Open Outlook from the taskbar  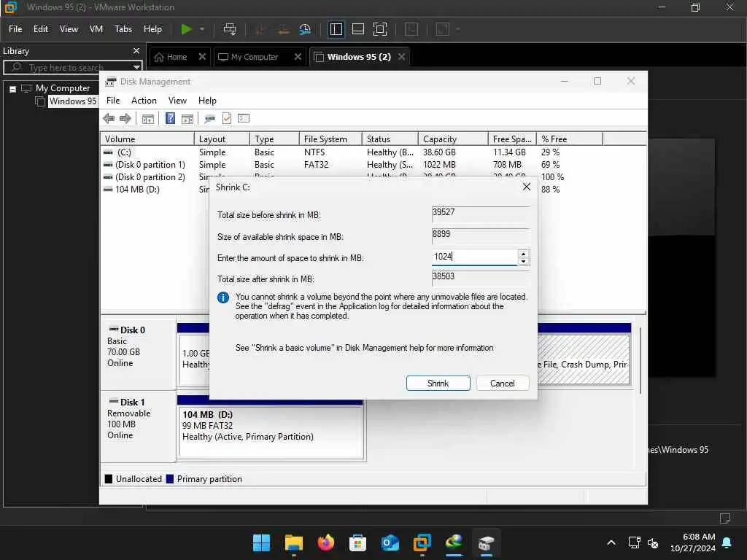click(x=390, y=542)
